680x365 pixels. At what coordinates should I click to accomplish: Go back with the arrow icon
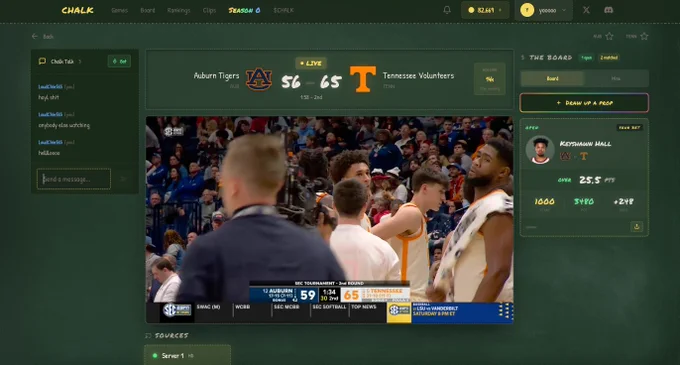coord(35,36)
